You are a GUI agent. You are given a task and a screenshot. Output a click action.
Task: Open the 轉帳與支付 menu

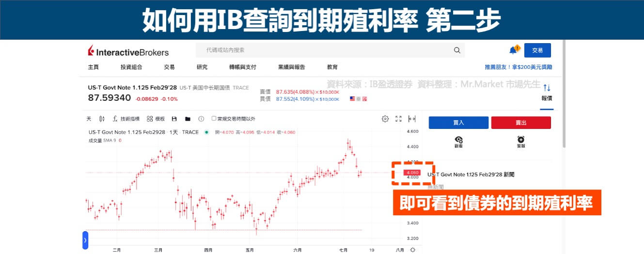[x=243, y=67]
